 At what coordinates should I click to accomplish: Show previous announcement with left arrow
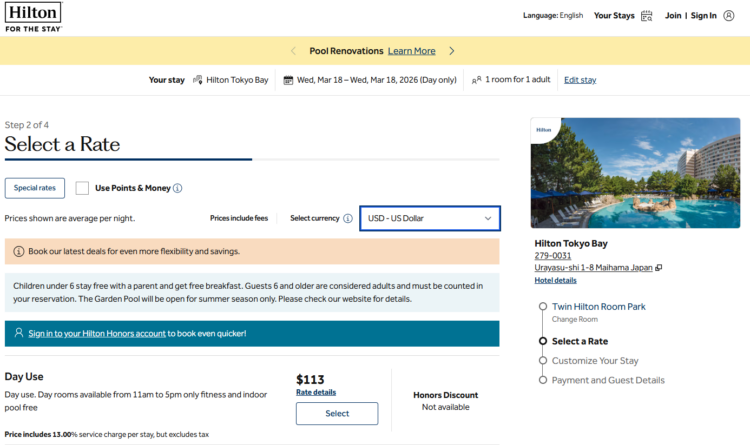tap(293, 51)
